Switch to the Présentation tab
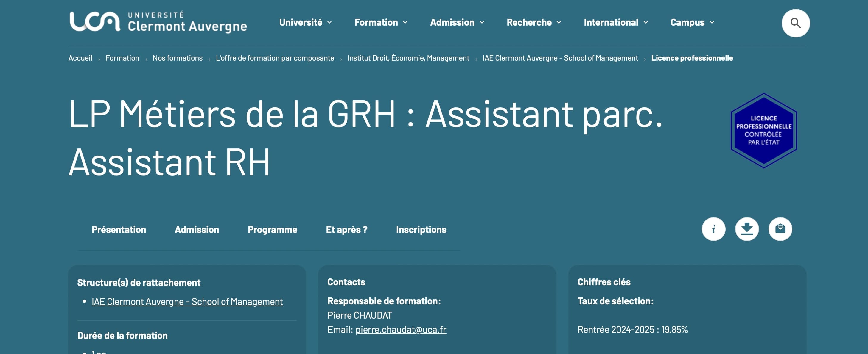 pos(119,229)
